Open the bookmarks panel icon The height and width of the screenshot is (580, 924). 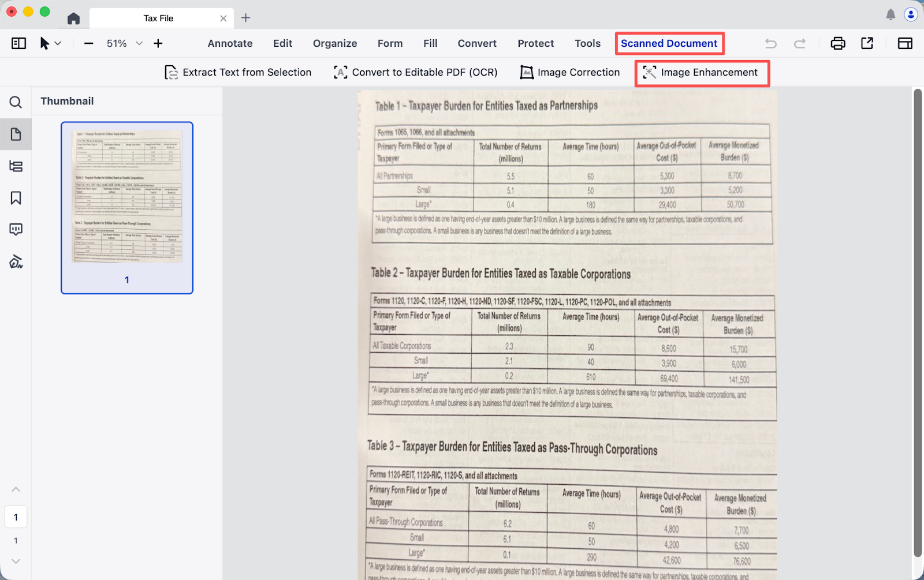pyautogui.click(x=16, y=198)
